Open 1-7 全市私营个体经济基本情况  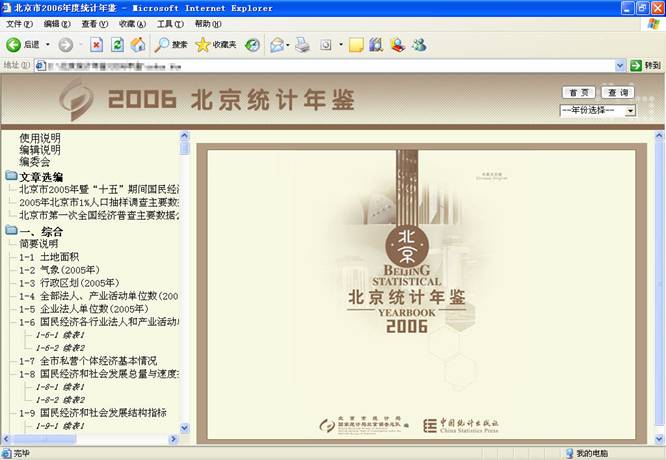coord(88,361)
